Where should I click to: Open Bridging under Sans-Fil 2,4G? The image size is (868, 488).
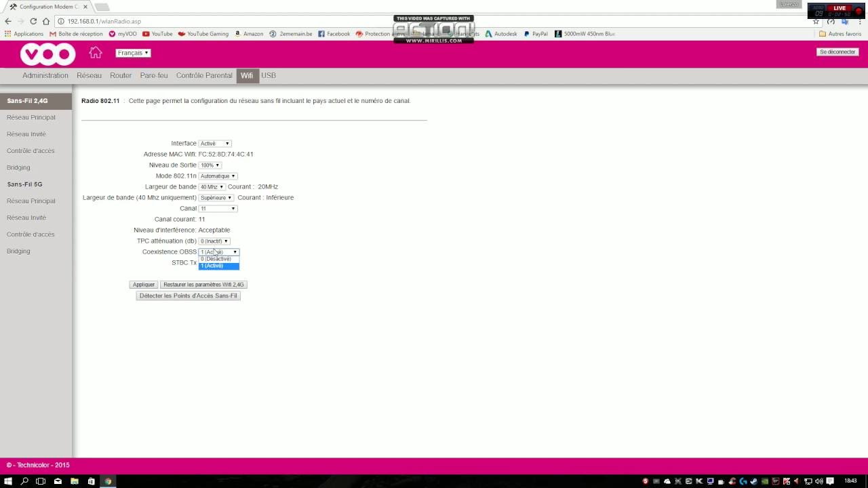(x=18, y=168)
